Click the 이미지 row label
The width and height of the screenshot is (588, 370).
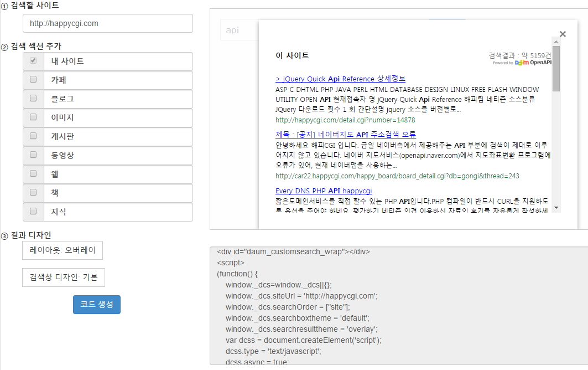click(x=63, y=117)
